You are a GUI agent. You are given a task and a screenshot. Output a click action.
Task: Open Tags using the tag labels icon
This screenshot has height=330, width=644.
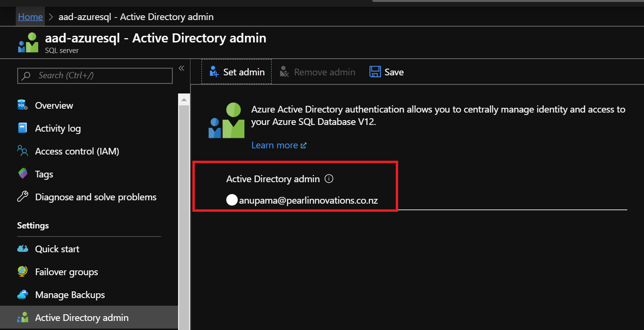tap(22, 174)
